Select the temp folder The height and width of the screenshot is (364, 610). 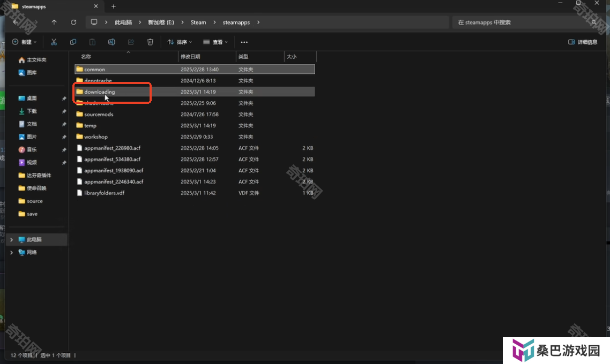195,125
